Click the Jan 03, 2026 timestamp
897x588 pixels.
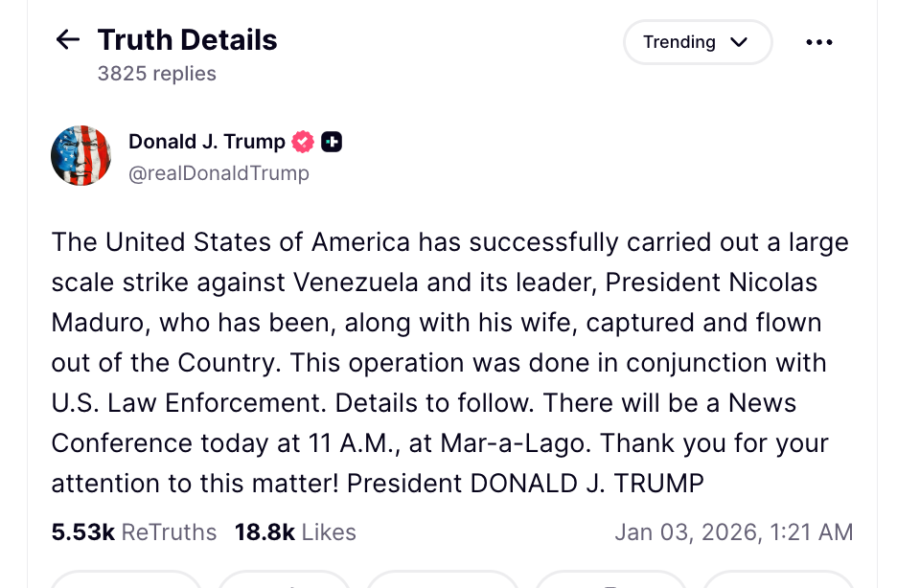[x=733, y=532]
